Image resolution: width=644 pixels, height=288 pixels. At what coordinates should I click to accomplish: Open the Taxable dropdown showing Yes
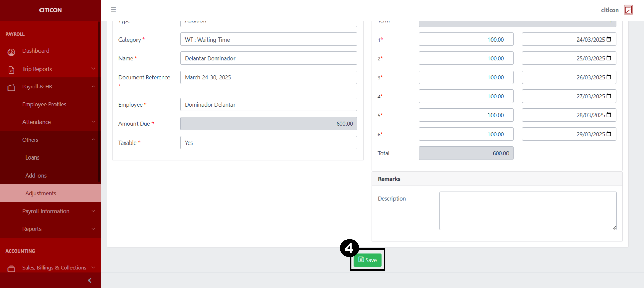tap(268, 143)
